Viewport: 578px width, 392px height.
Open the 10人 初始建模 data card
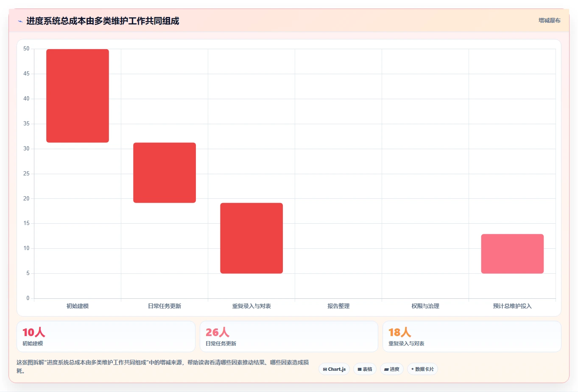point(106,336)
